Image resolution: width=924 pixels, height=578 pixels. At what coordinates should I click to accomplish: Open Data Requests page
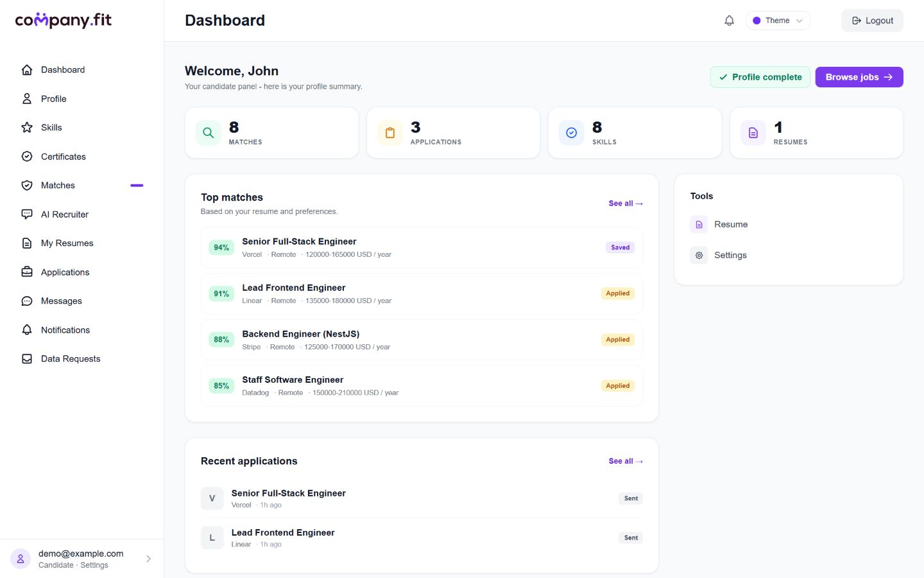(x=82, y=359)
